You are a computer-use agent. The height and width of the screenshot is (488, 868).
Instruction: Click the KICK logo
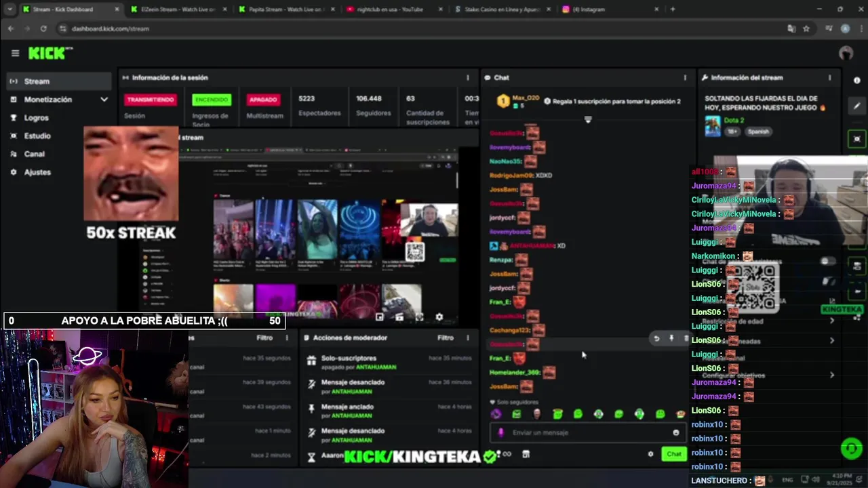[50, 53]
